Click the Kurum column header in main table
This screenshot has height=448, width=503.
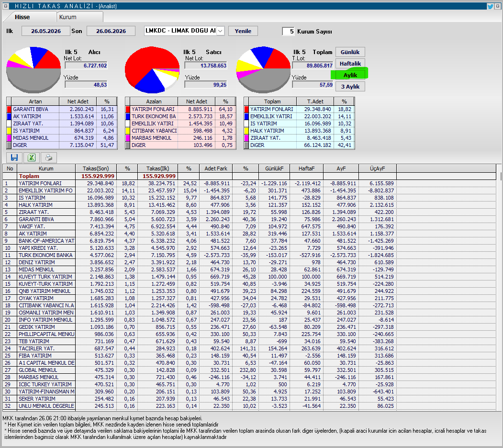coord(46,168)
